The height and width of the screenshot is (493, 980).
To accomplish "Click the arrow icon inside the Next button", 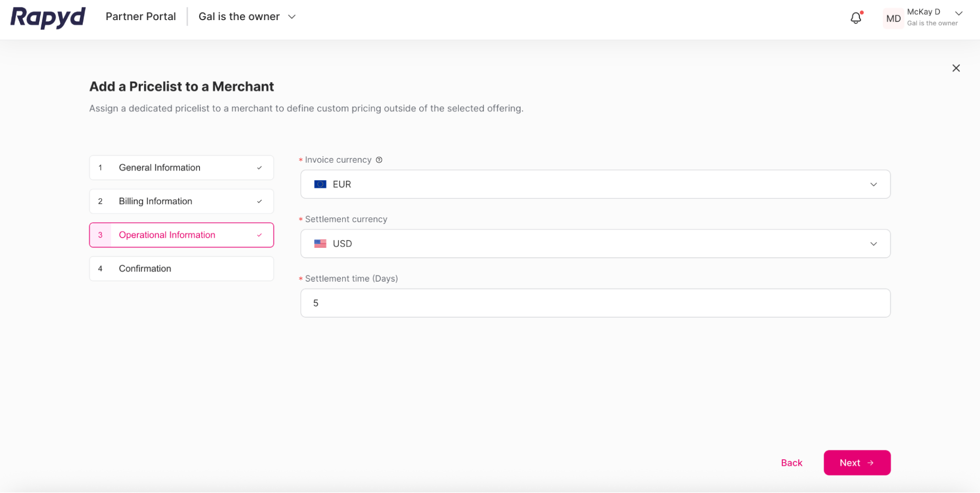I will pyautogui.click(x=870, y=463).
